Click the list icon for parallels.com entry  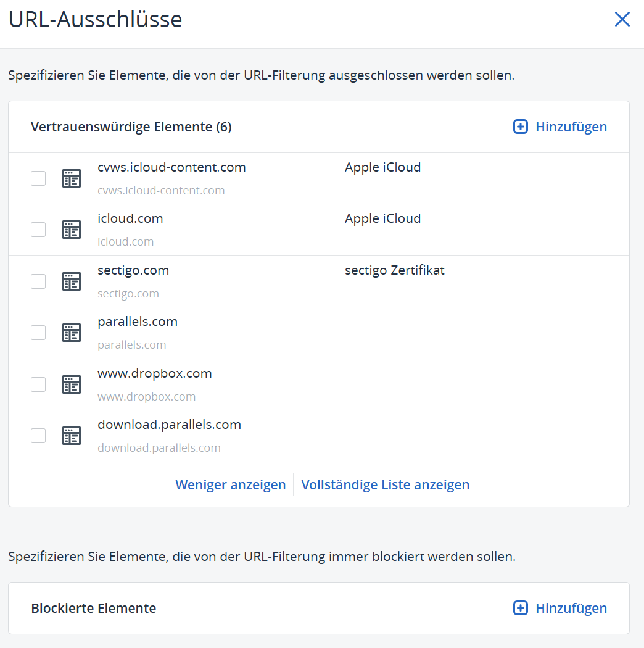[72, 333]
